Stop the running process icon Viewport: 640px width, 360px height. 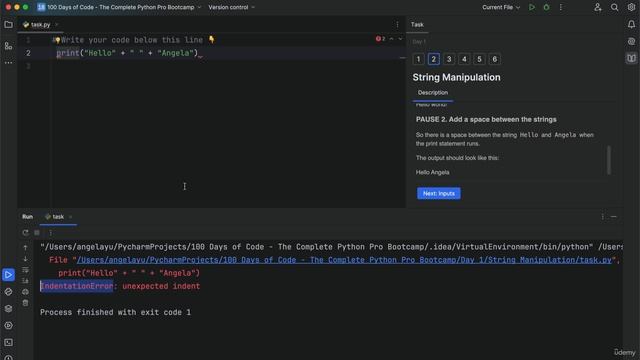pyautogui.click(x=37, y=233)
